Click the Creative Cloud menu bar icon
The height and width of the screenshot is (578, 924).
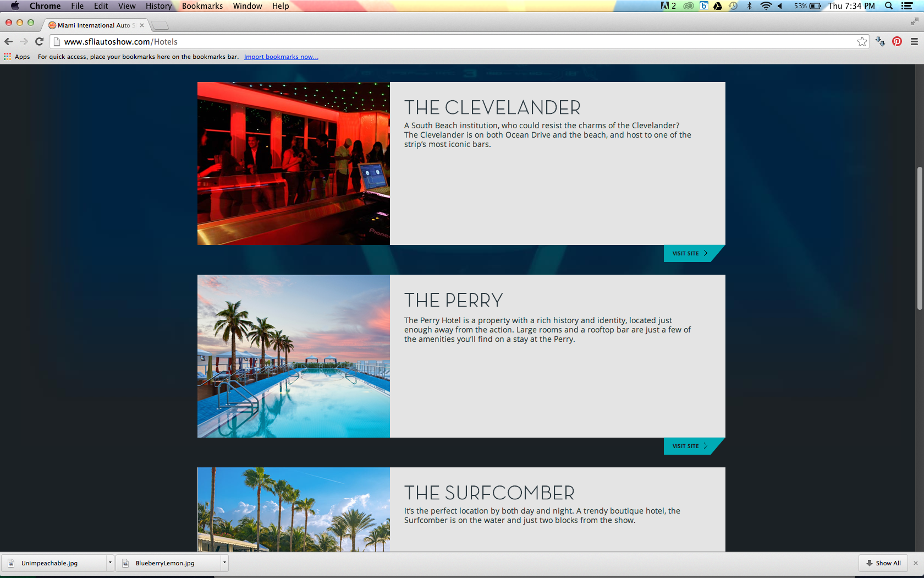pos(689,6)
